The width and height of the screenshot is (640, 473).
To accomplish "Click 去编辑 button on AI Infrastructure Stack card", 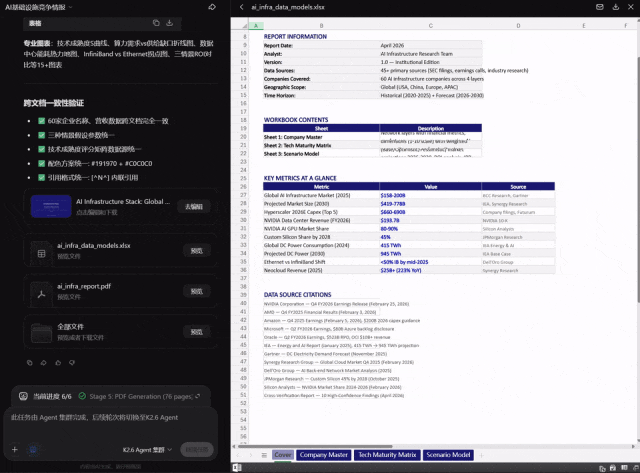I will [194, 206].
